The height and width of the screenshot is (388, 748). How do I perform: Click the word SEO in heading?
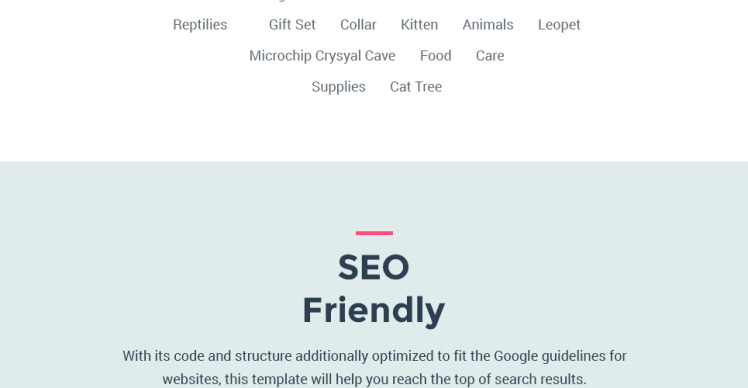(x=374, y=267)
